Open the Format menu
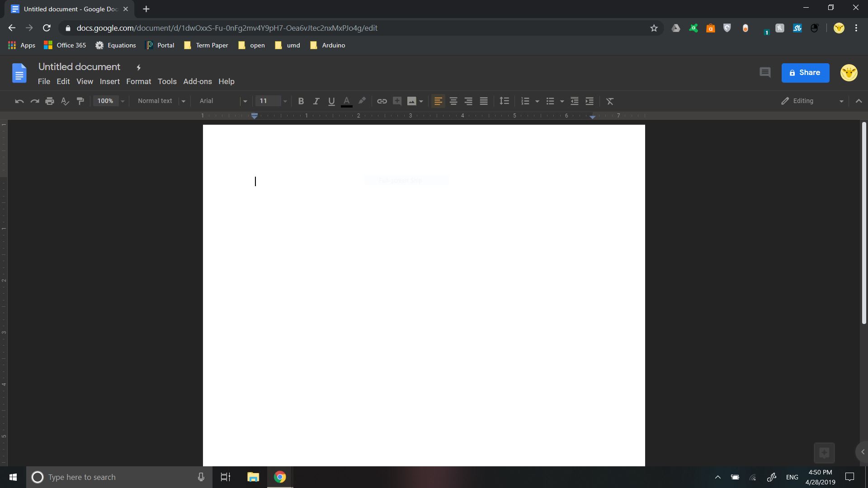This screenshot has width=868, height=488. 138,81
